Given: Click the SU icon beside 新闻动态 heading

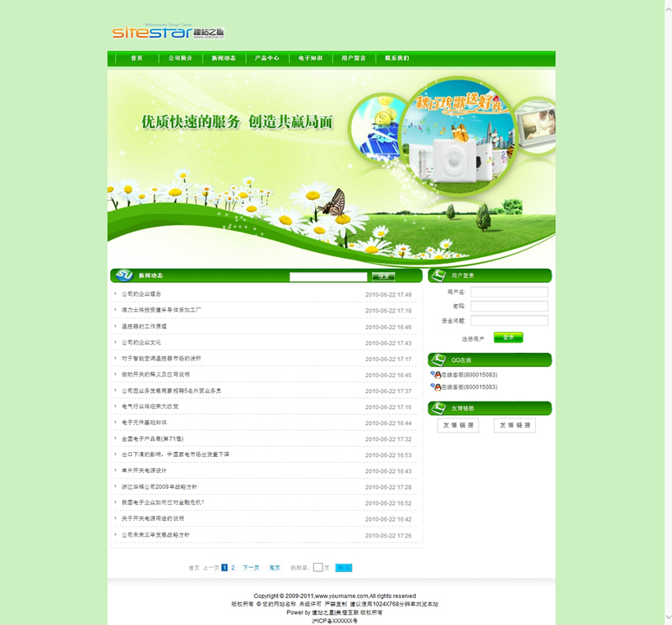Looking at the screenshot, I should (124, 276).
